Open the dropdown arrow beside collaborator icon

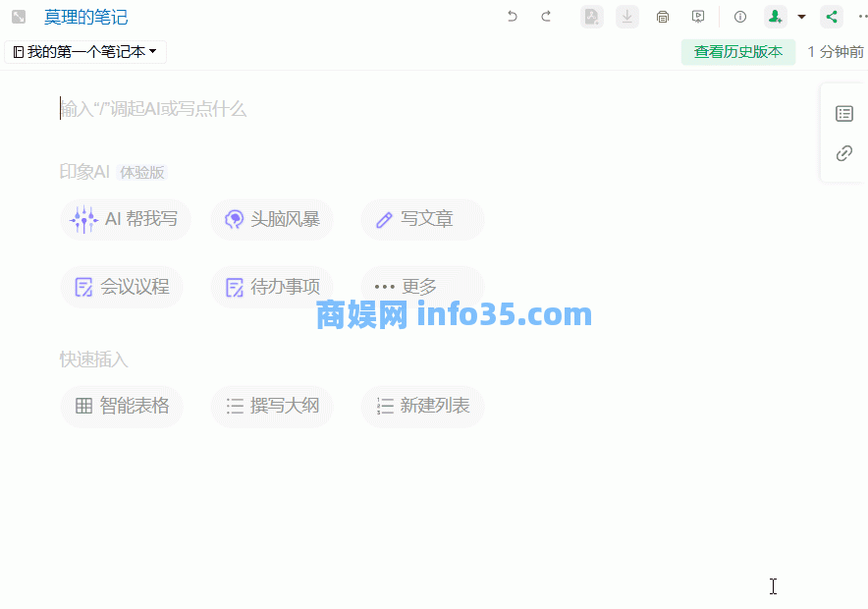pos(801,17)
